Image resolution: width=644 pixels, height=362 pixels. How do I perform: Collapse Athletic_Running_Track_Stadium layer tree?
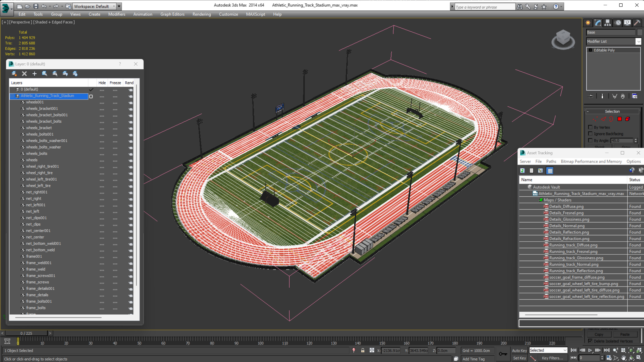pos(12,96)
